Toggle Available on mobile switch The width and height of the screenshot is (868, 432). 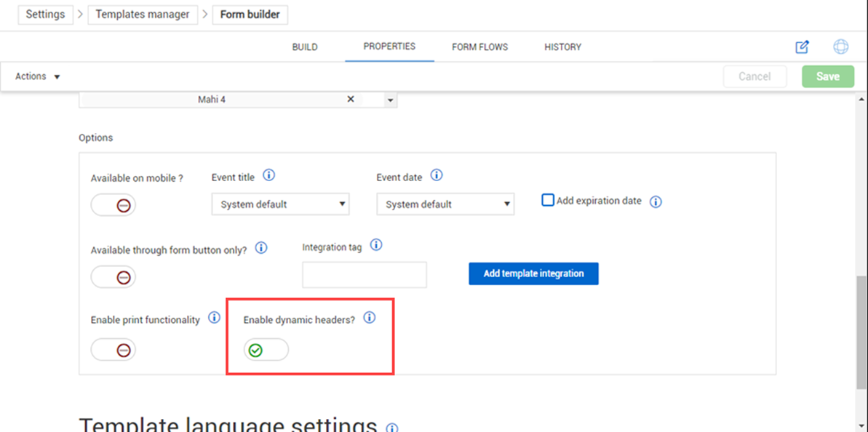114,206
